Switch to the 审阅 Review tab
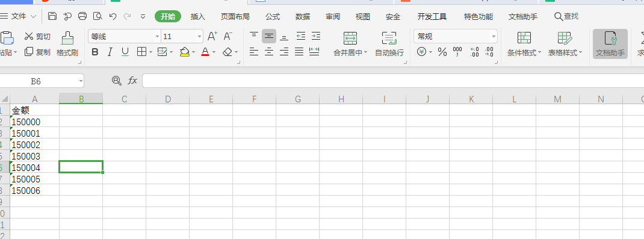Viewport: 644px width, 239px height. [333, 16]
